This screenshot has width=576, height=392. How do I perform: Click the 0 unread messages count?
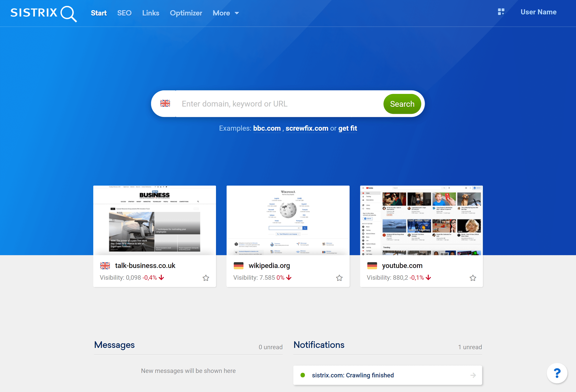pos(271,347)
